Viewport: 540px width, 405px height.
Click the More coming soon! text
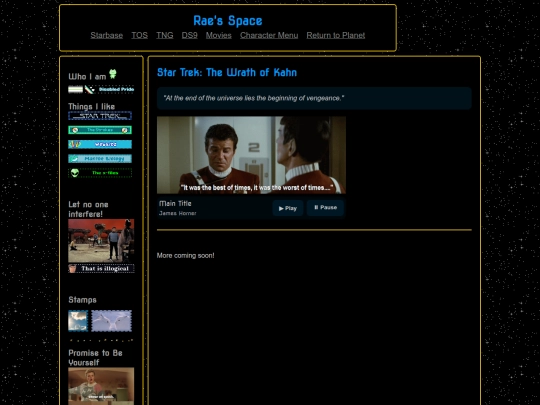point(186,256)
